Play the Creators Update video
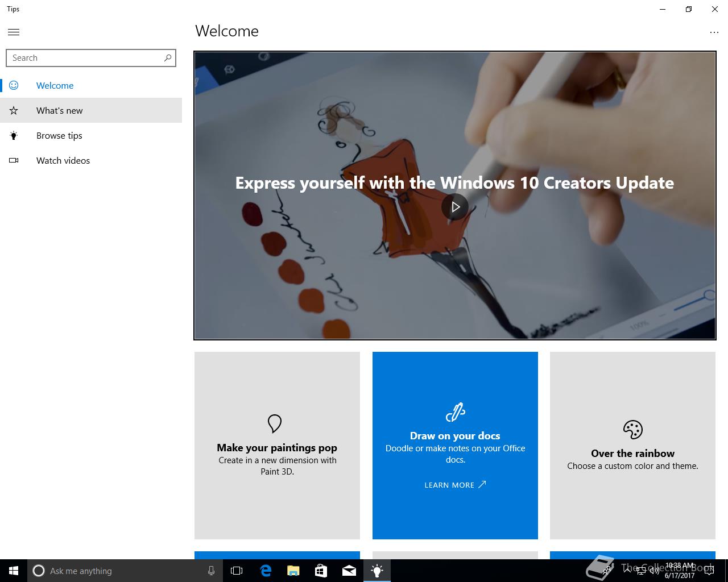The image size is (728, 582). [x=455, y=207]
